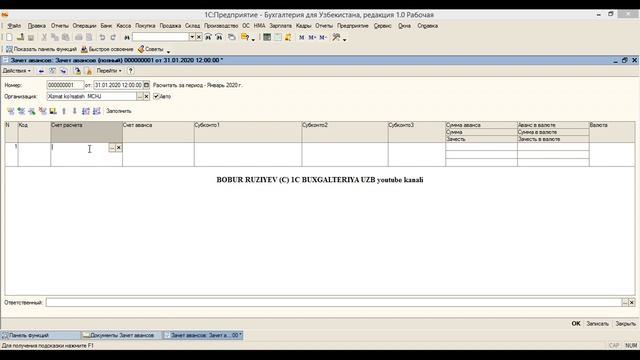This screenshot has height=360, width=640.
Task: Click the Copy icon in main toolbar
Action: click(x=55, y=37)
